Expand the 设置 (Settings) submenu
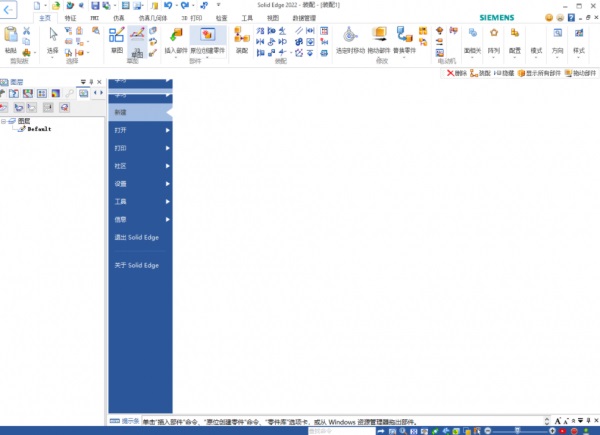 click(x=140, y=184)
